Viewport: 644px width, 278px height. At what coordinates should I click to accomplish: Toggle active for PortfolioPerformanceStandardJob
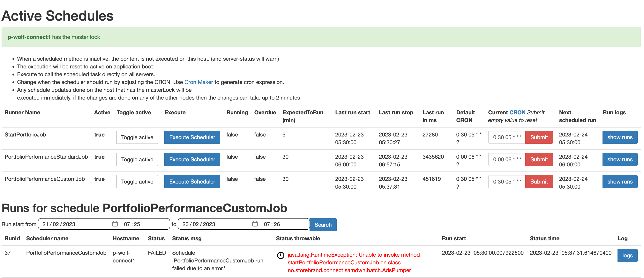tap(137, 159)
